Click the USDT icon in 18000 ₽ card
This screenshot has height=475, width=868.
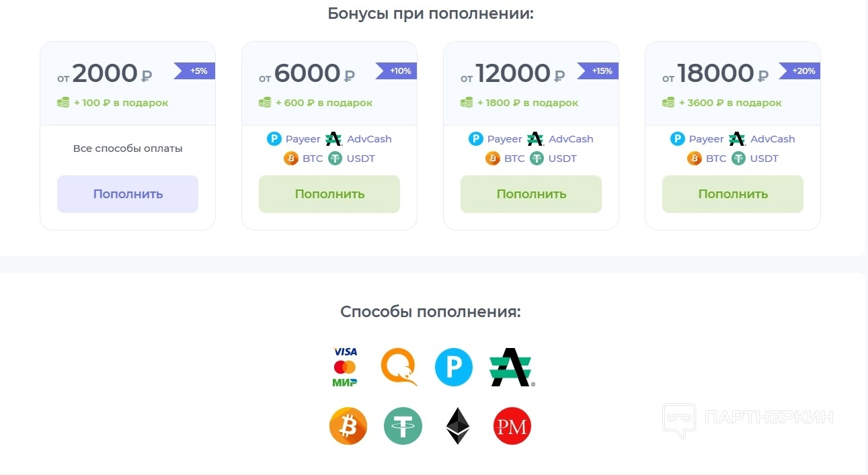[739, 159]
